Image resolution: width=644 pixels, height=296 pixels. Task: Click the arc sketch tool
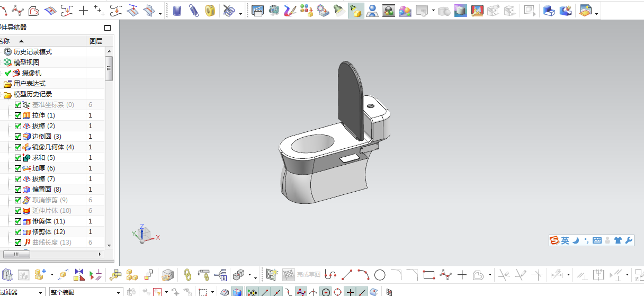363,275
